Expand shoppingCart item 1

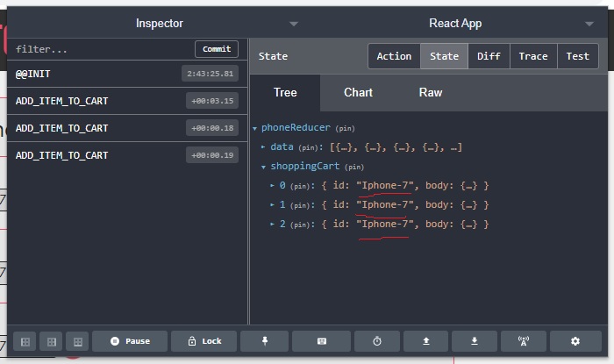pos(272,204)
